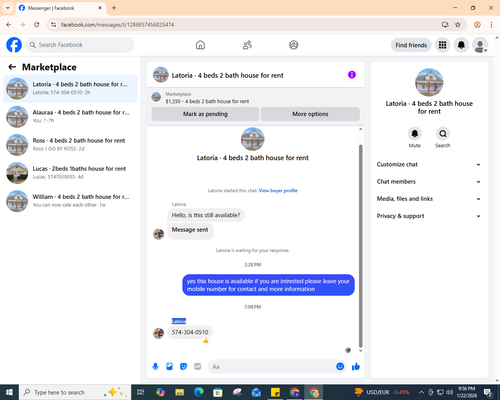Screen dimensions: 500x400
Task: Close the Messenger | Facebook tab
Action: [x=100, y=8]
